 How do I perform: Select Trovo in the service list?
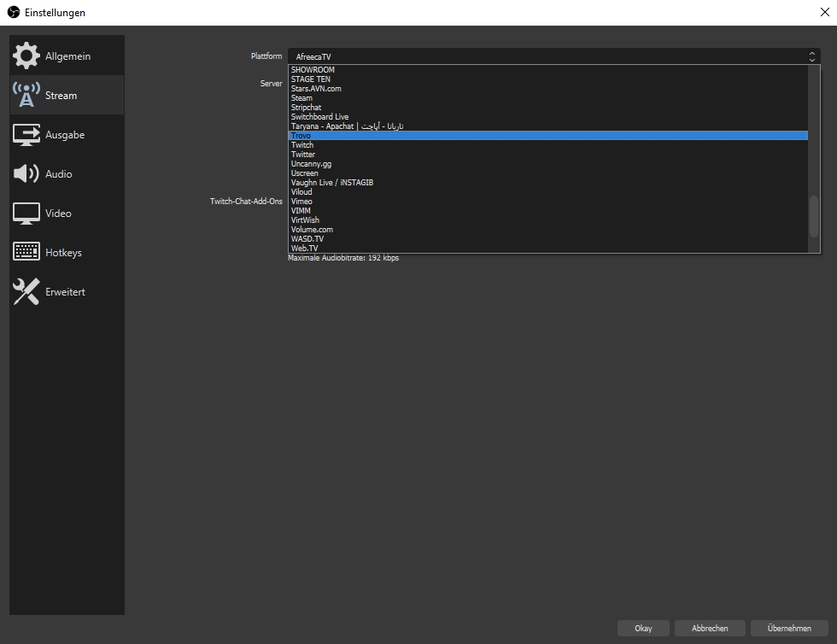coord(301,136)
